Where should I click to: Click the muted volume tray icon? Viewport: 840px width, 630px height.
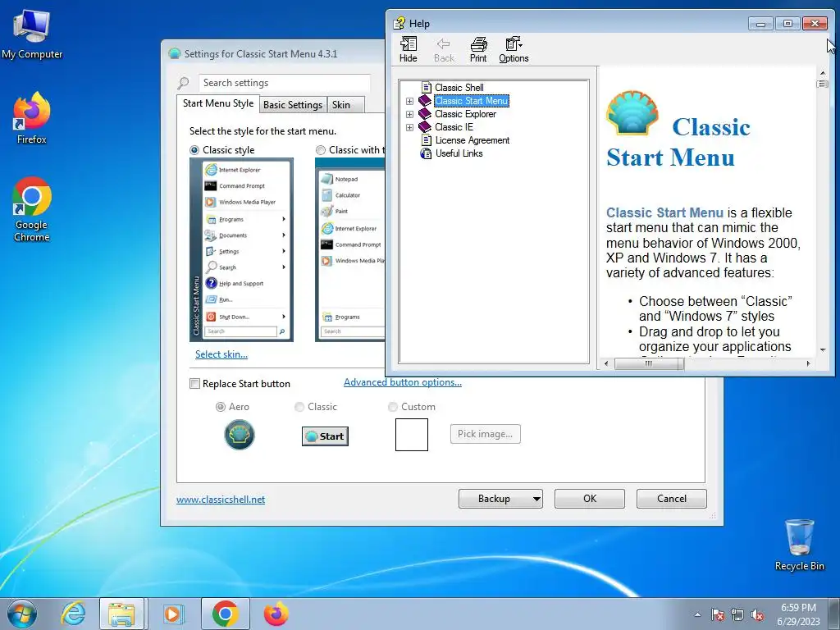(757, 615)
